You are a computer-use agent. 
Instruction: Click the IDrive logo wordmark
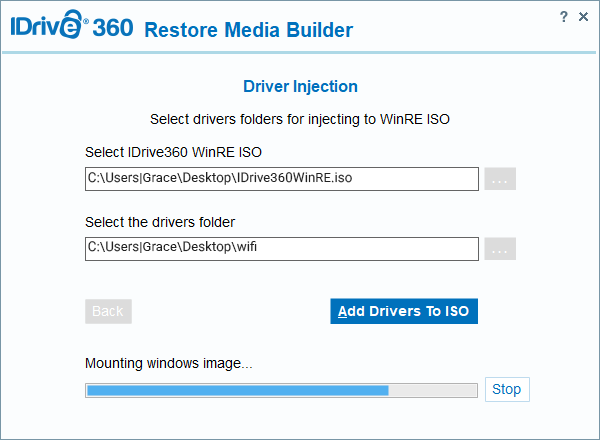point(45,28)
